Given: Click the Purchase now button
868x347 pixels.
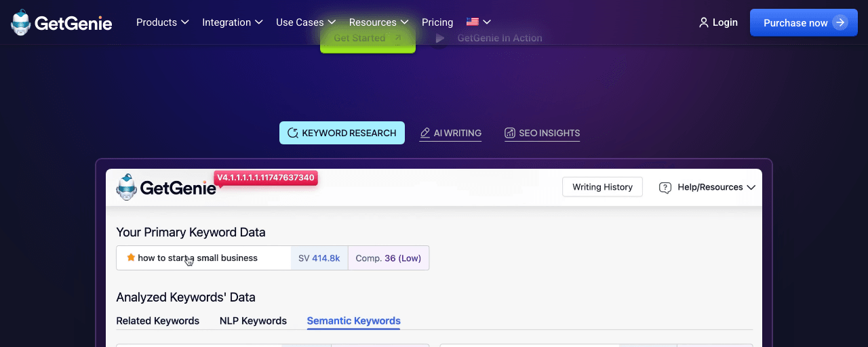Looking at the screenshot, I should 804,22.
